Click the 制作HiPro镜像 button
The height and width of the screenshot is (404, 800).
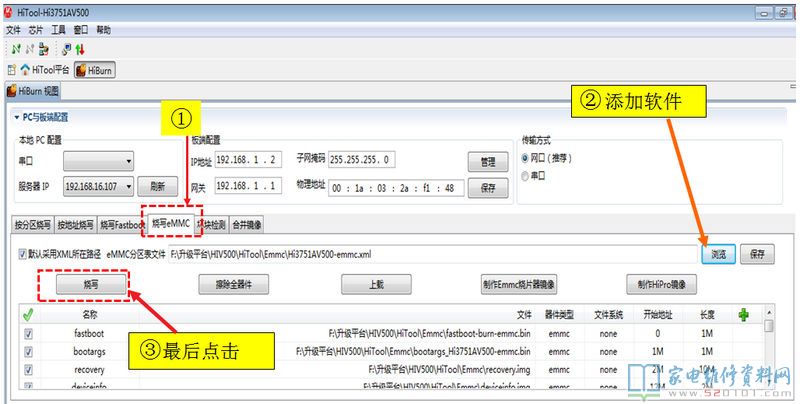click(662, 284)
